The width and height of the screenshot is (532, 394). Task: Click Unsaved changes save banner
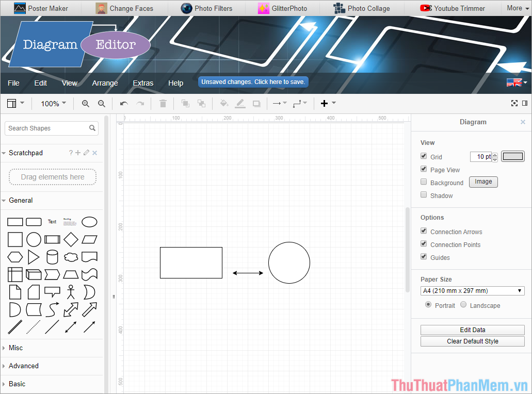(x=252, y=81)
